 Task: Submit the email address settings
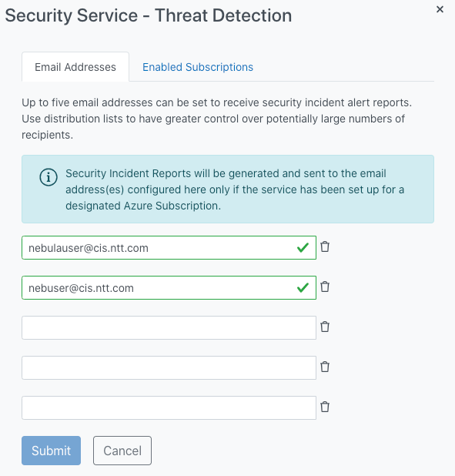tap(51, 451)
